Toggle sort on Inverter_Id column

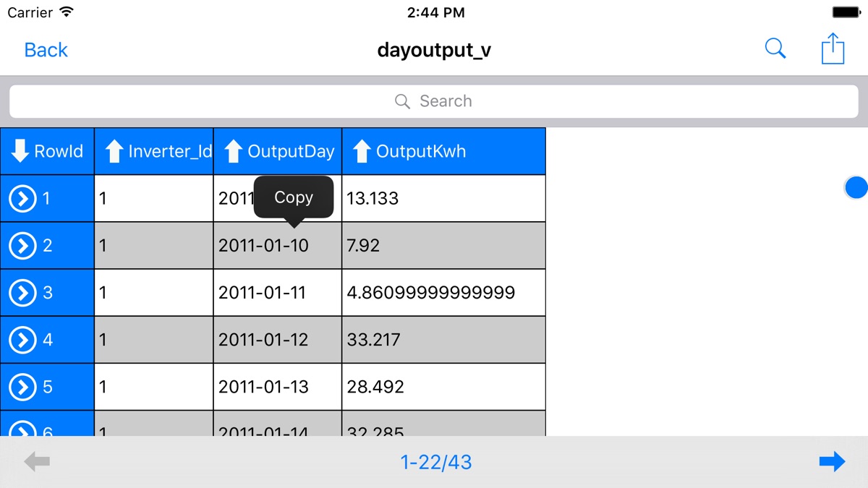click(x=115, y=151)
